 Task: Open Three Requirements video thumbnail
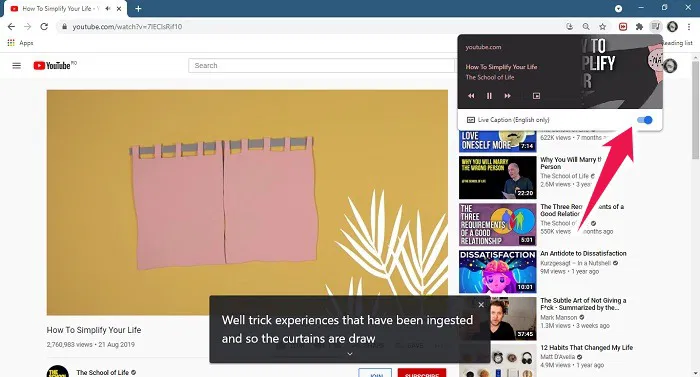[x=497, y=224]
